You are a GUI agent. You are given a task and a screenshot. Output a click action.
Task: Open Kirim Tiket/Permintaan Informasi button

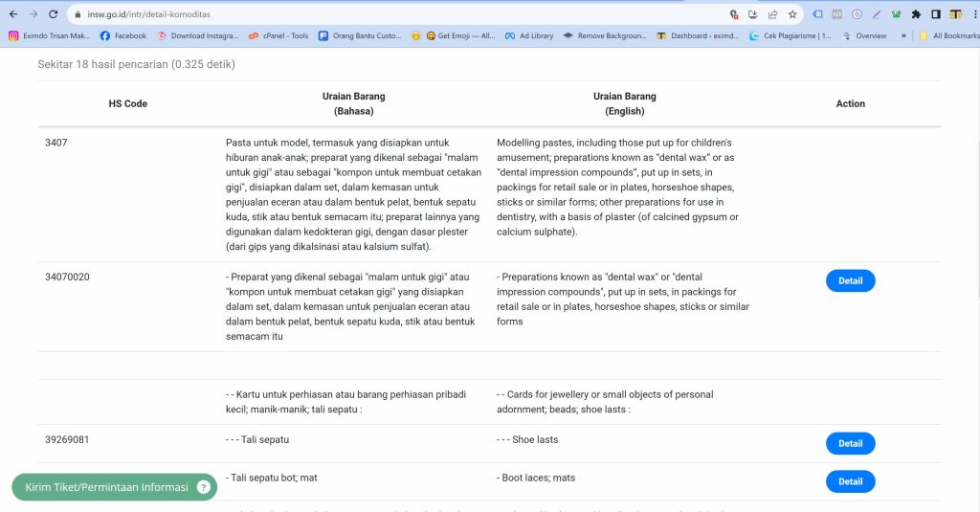(115, 487)
